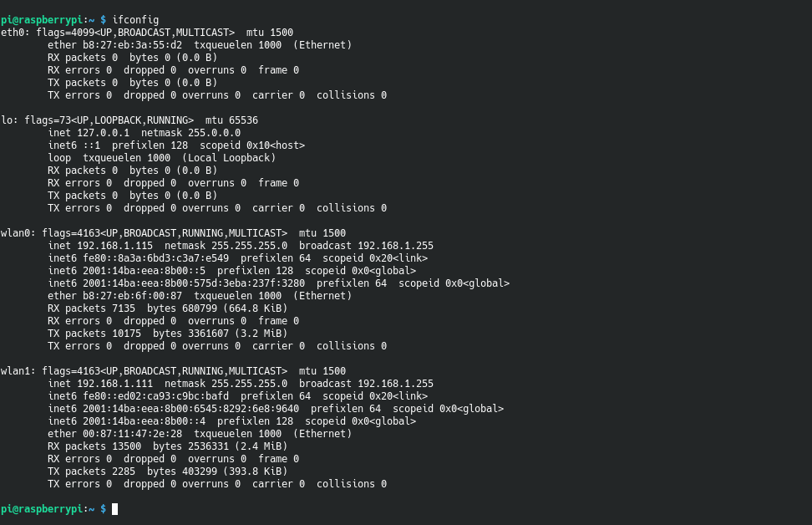The image size is (812, 525).
Task: Click wlan0 TX packets count 10175
Action: pos(126,334)
